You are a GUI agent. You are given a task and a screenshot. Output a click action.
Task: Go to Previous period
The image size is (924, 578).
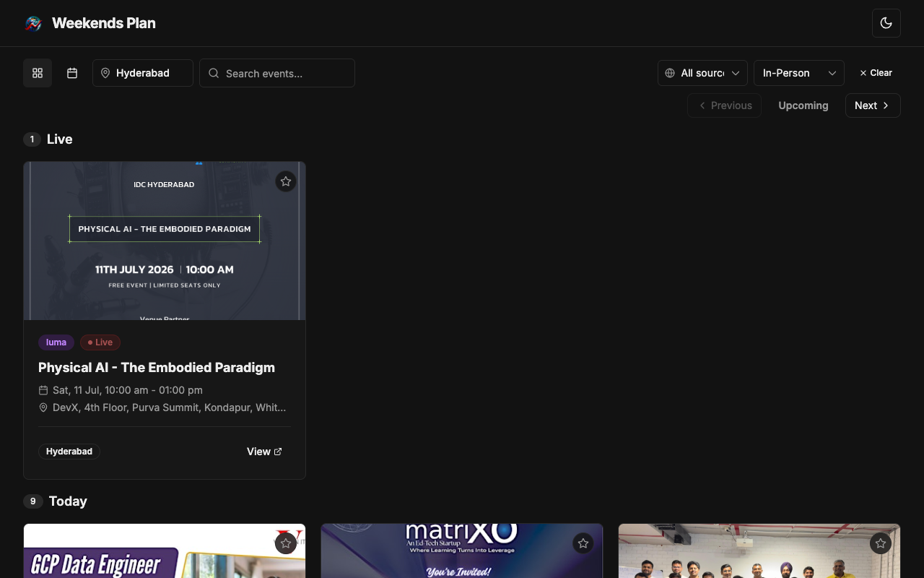pos(725,105)
